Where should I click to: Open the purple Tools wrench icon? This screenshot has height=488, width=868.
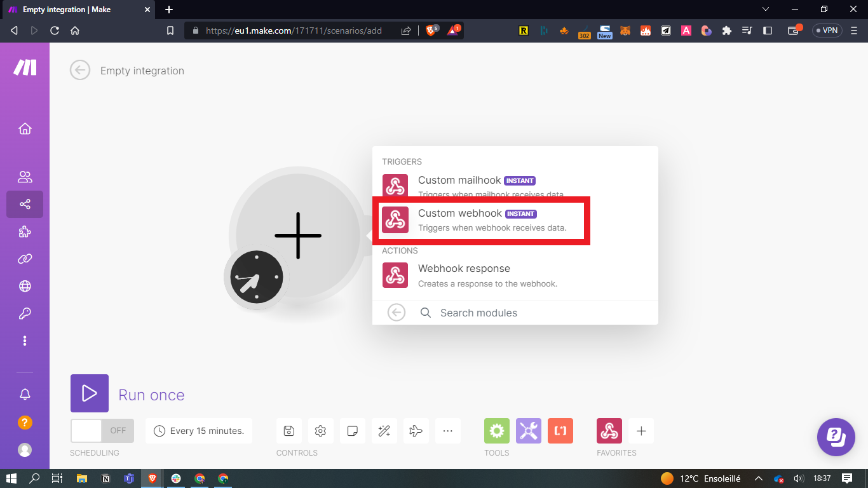coord(529,431)
